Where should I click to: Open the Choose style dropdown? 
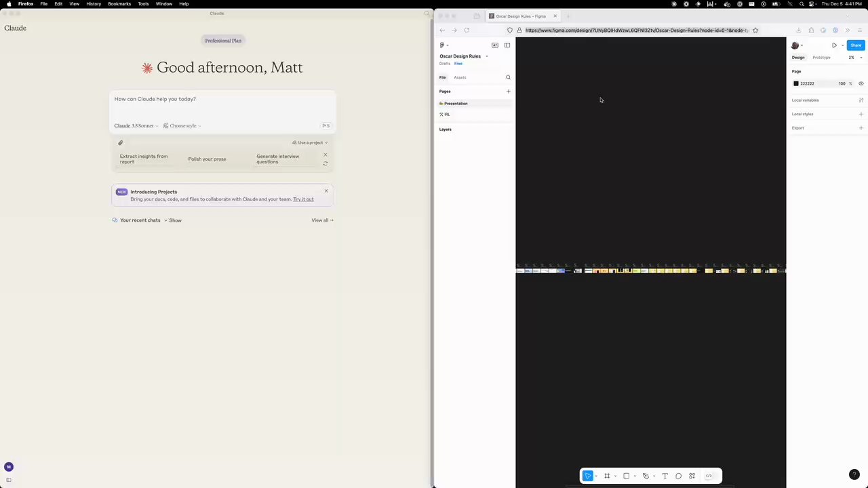point(182,126)
